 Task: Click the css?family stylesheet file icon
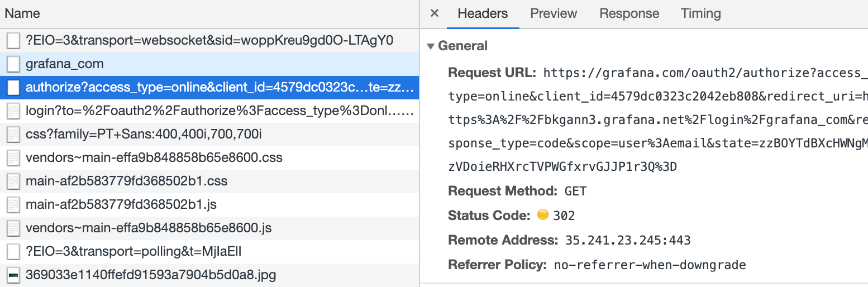(x=13, y=135)
